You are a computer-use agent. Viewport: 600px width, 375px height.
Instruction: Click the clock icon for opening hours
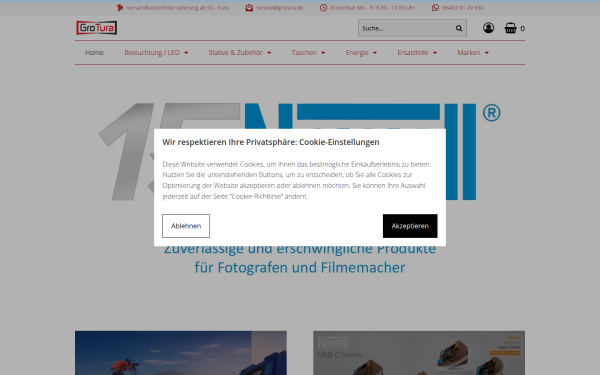point(324,8)
